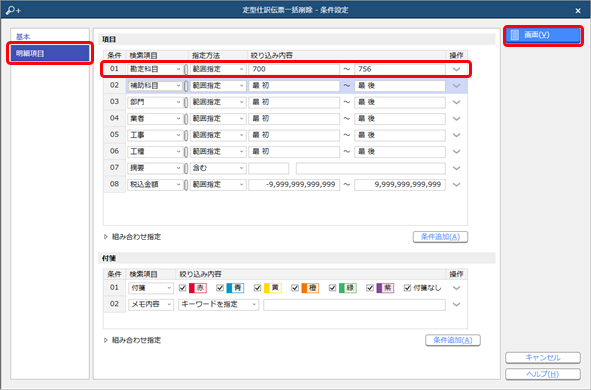Click 条件追加(A) in the 項目 section

click(x=440, y=237)
